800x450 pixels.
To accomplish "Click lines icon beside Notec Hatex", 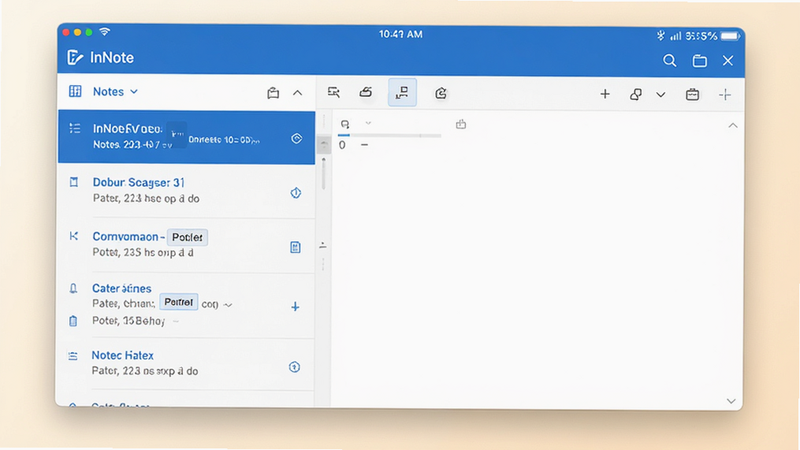I will pyautogui.click(x=73, y=356).
